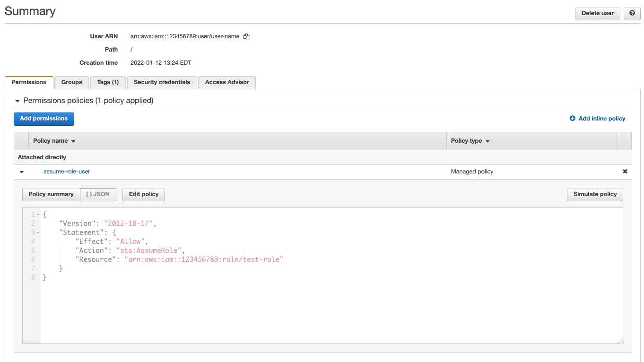Grab the JSON editor resize handle
644x362 pixels.
click(620, 340)
